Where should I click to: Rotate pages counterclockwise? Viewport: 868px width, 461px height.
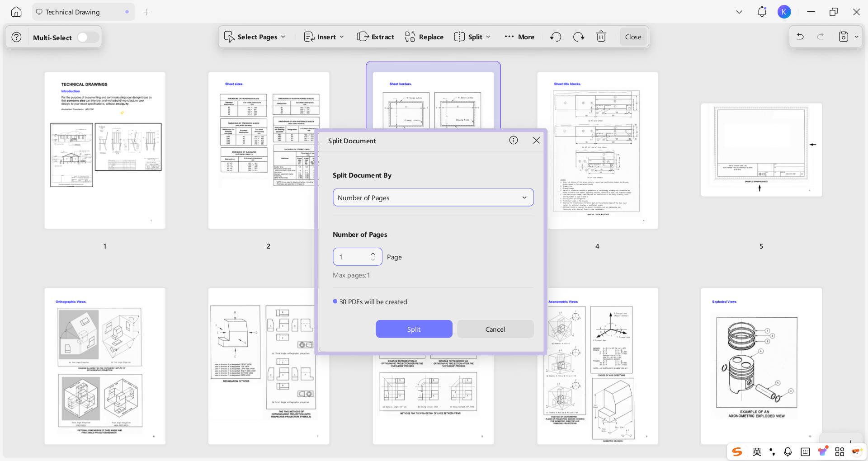pyautogui.click(x=556, y=37)
